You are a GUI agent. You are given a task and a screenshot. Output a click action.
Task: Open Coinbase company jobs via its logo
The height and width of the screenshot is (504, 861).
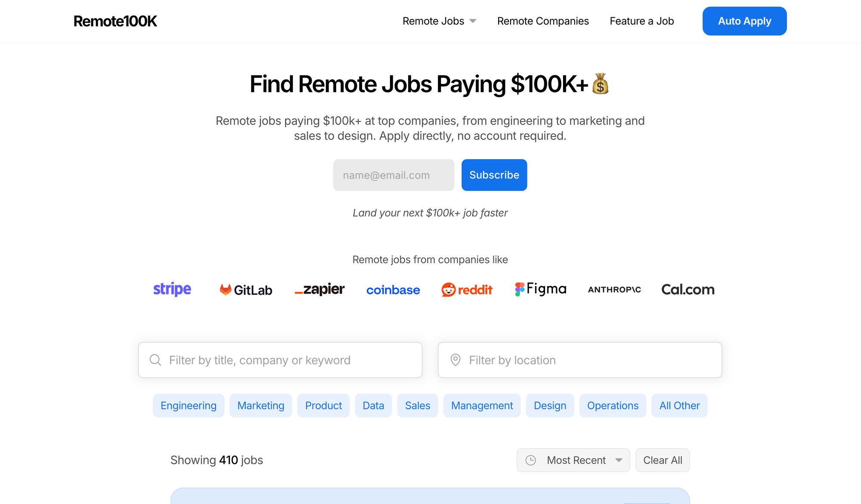[x=393, y=290]
